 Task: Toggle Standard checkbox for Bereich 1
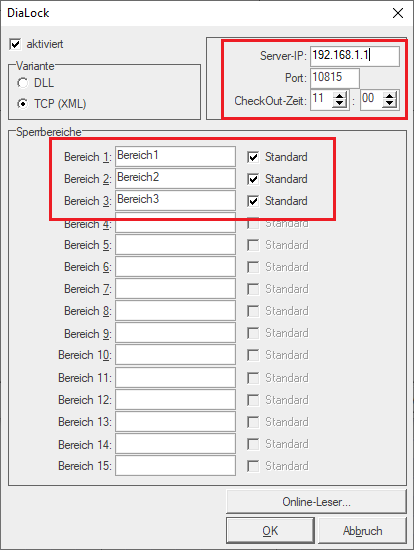click(x=253, y=157)
